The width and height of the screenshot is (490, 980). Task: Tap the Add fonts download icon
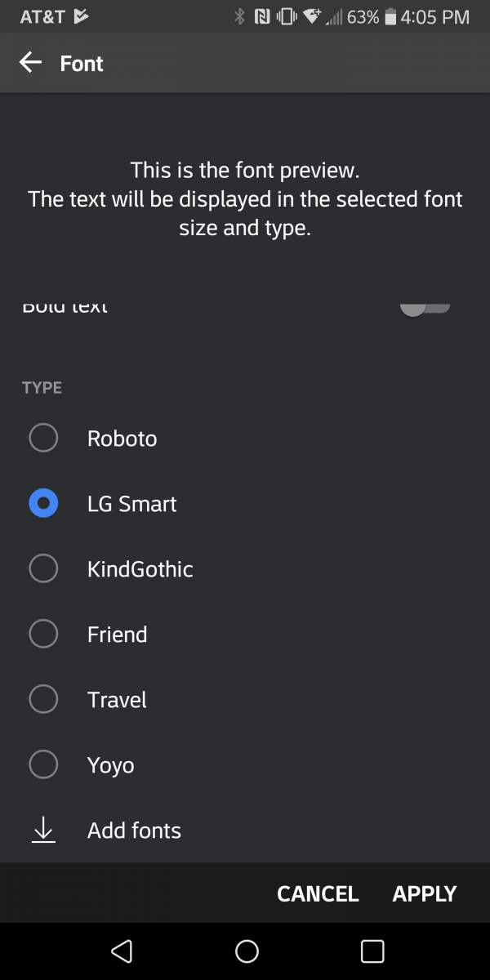[x=43, y=830]
